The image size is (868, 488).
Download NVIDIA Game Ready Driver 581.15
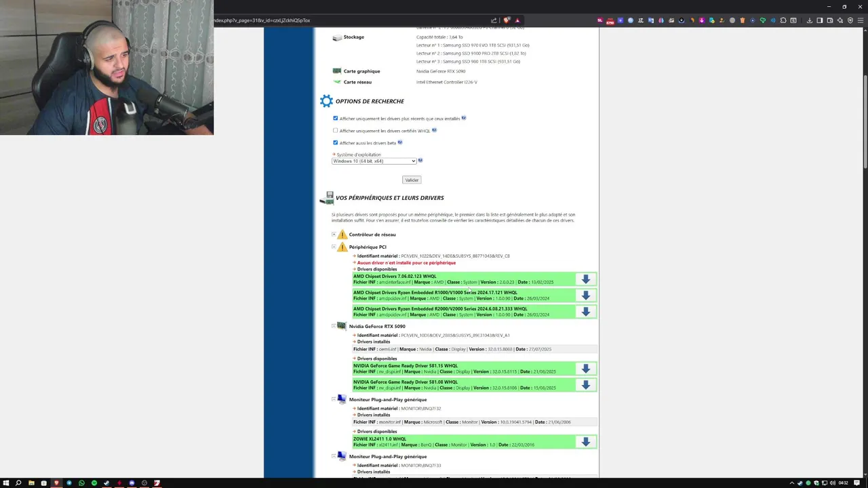click(586, 369)
